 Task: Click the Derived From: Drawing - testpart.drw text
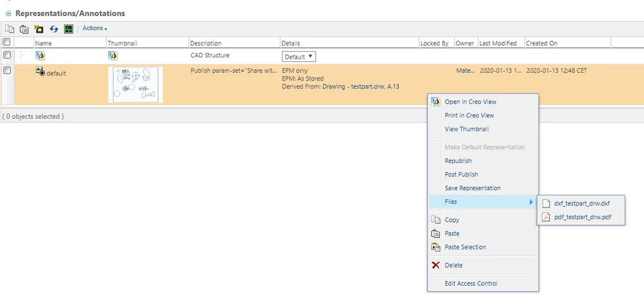341,86
